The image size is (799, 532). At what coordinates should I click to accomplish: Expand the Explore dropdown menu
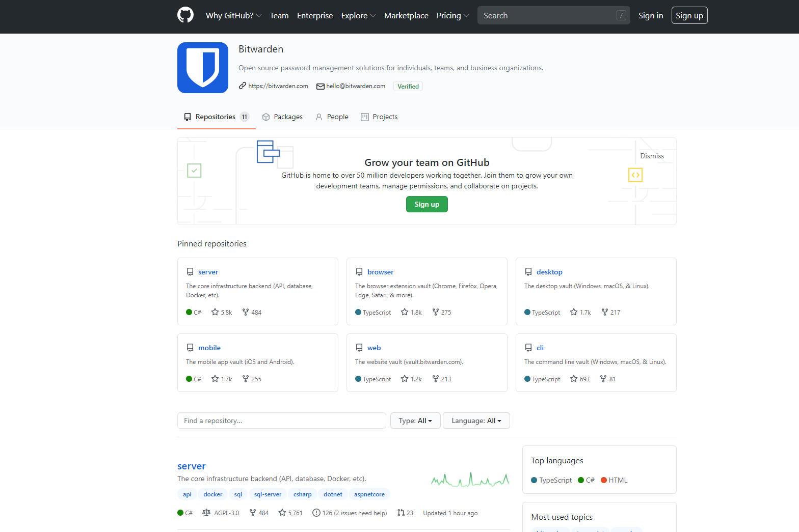click(358, 16)
